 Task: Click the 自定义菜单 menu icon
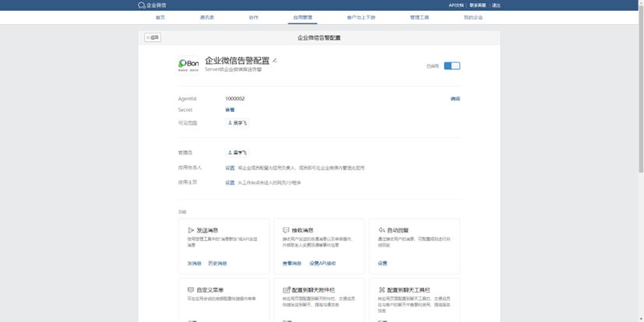coord(191,290)
